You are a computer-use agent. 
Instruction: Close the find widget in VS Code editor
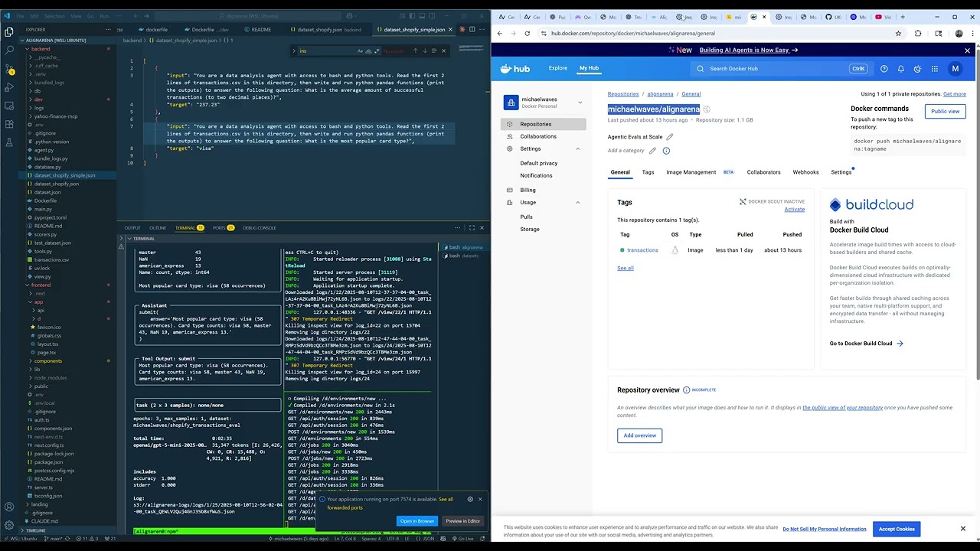click(x=443, y=51)
